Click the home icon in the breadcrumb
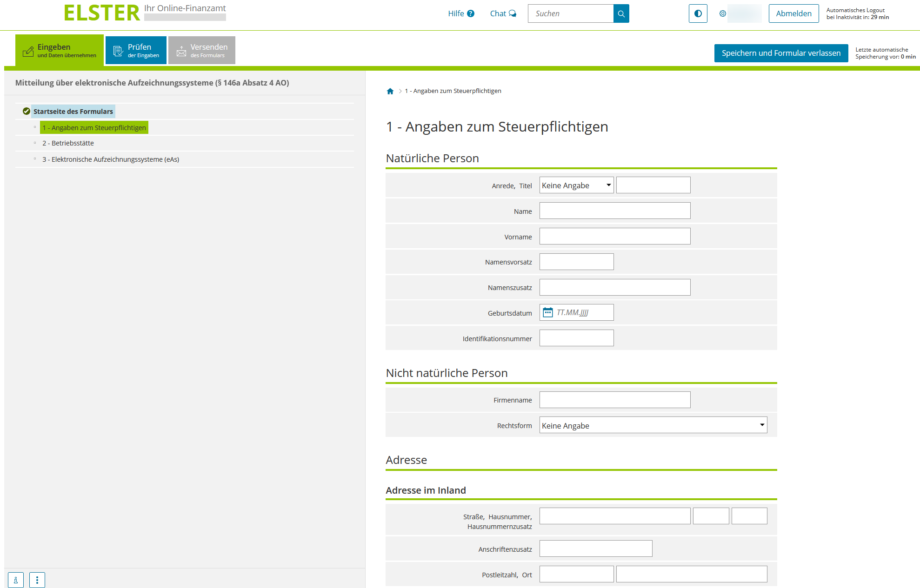 pyautogui.click(x=390, y=91)
